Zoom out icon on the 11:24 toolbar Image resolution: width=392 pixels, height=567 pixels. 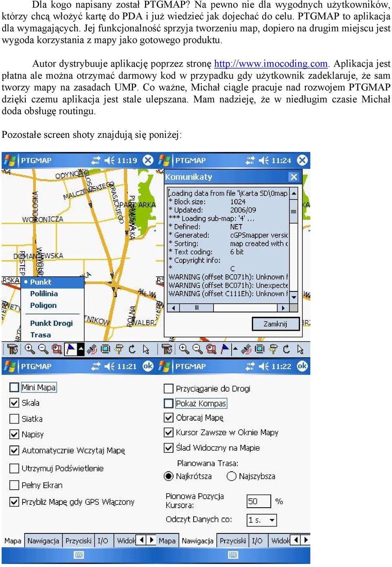(197, 349)
